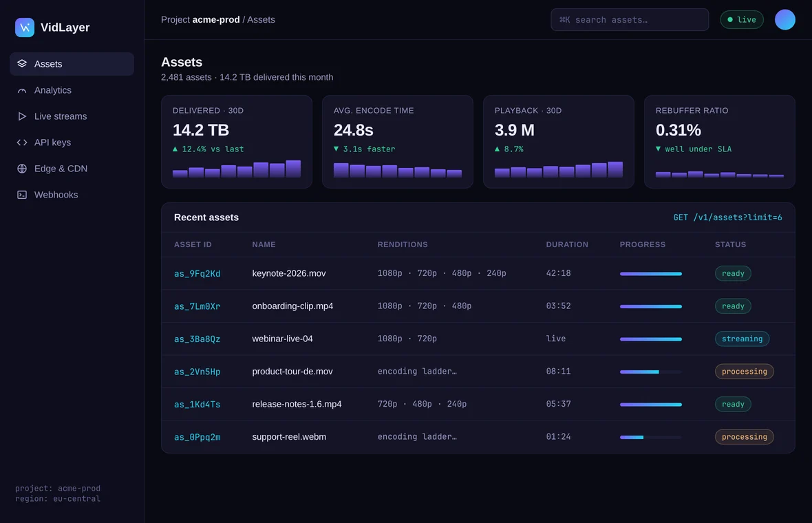Click processing badge for support-reel.webm
812x523 pixels.
click(744, 436)
